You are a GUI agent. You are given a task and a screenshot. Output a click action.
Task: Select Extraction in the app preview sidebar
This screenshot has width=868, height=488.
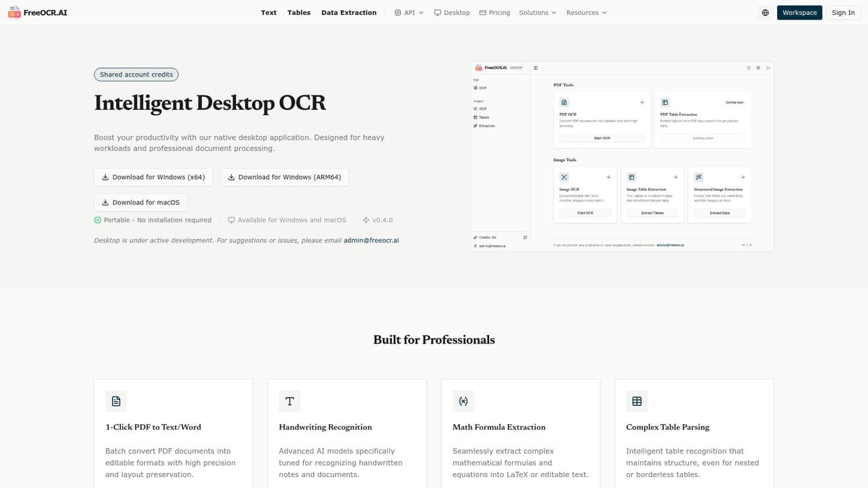[x=484, y=126]
